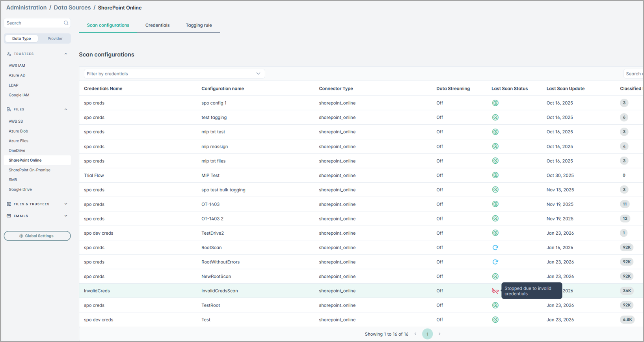This screenshot has height=342, width=644.
Task: Go to Data Sources breadcrumb link
Action: point(72,7)
